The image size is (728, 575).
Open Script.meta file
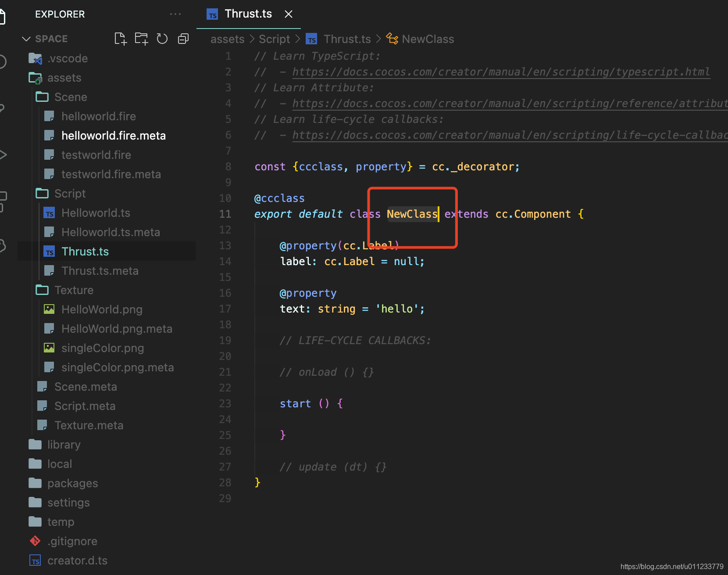click(85, 406)
